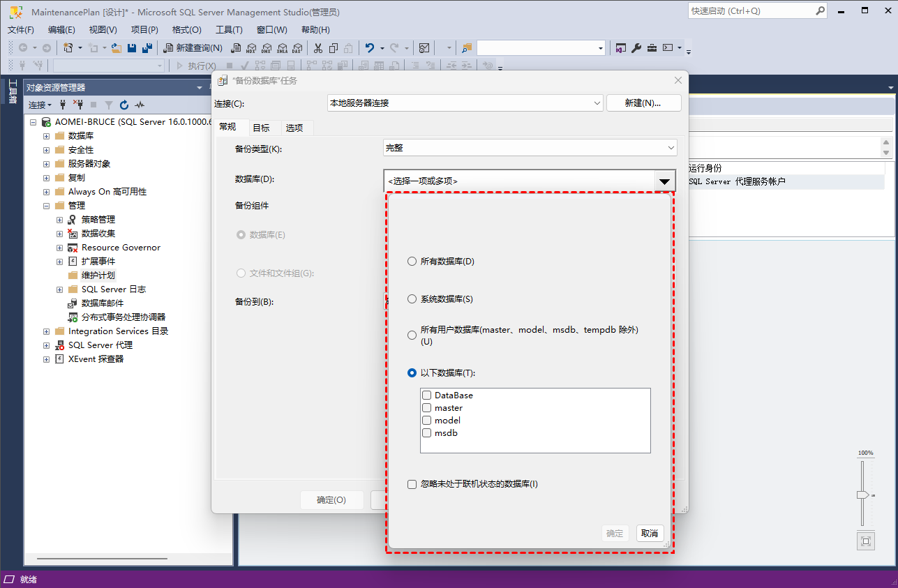The width and height of the screenshot is (898, 588).
Task: Open the 备份类型 dropdown showing 完整
Action: pyautogui.click(x=530, y=148)
